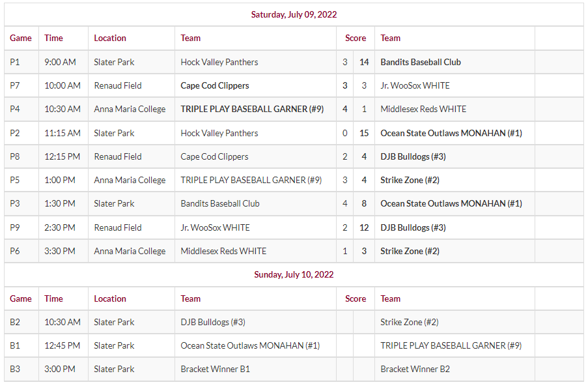Click Hock Valley Panthers in game P2 row
This screenshot has width=588, height=391.
219,133
